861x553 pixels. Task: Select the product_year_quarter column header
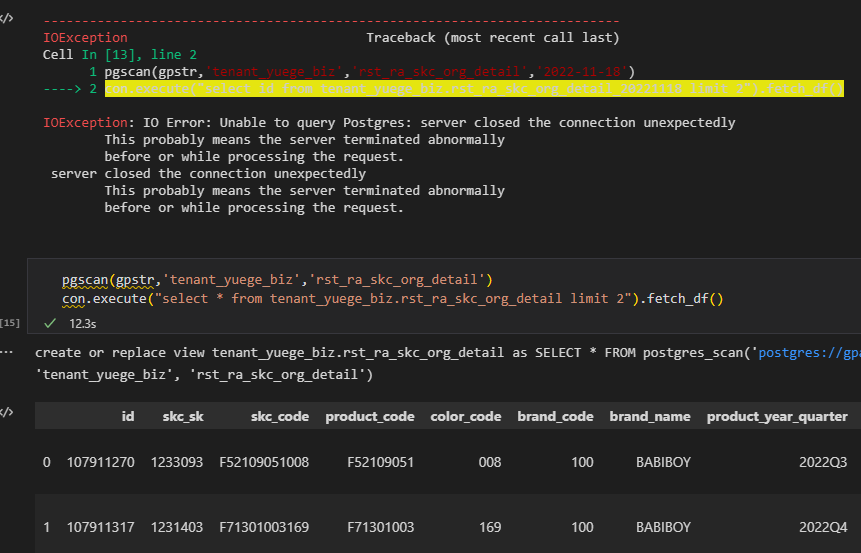point(777,416)
